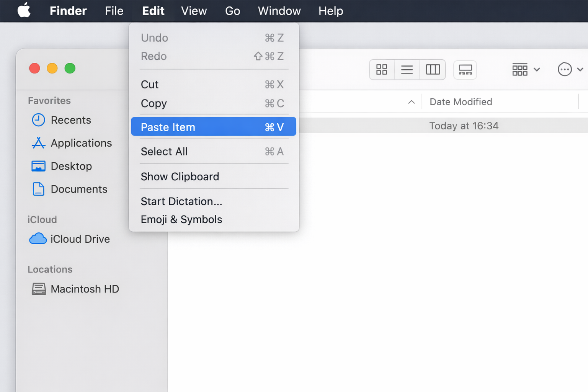Close the Finder window with red button
This screenshot has height=392, width=588.
click(34, 69)
